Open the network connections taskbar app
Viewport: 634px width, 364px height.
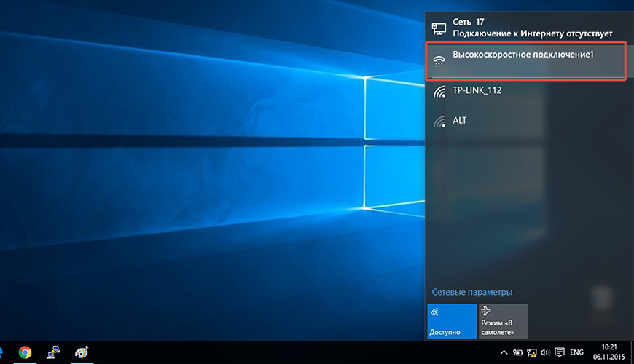[53, 352]
